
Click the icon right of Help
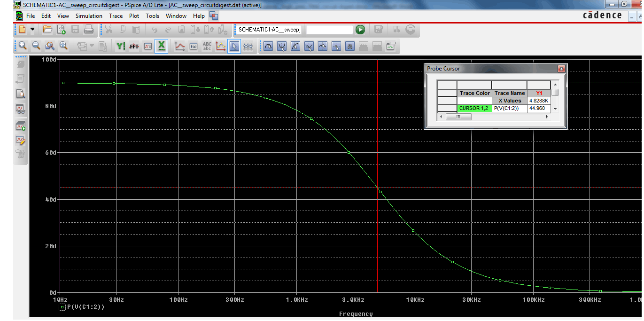tap(214, 16)
